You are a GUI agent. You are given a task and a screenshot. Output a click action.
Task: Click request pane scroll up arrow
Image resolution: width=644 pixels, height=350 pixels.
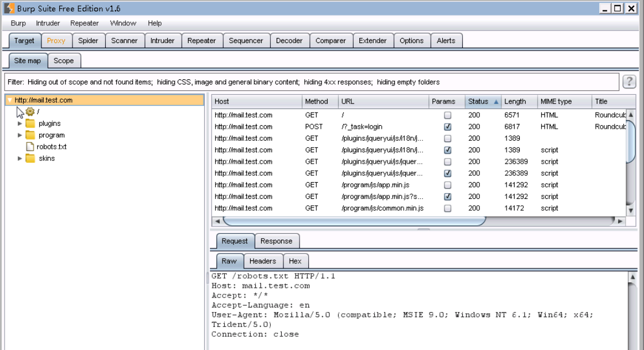pos(632,277)
